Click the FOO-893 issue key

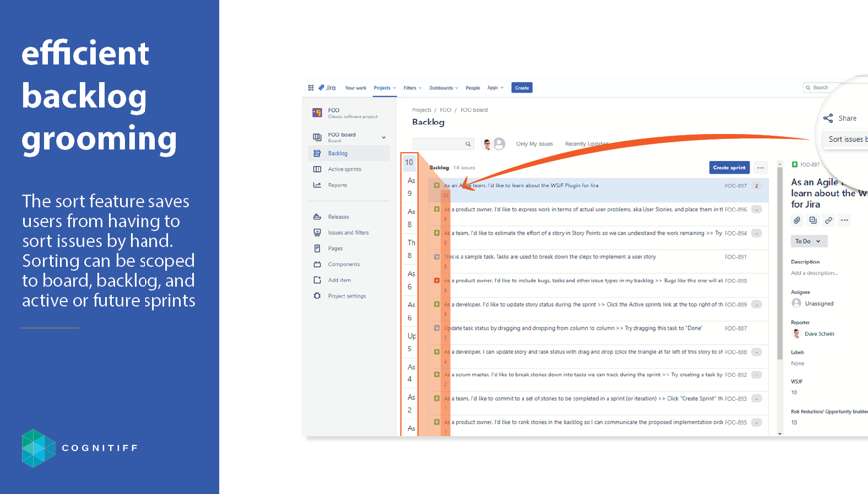pyautogui.click(x=736, y=398)
